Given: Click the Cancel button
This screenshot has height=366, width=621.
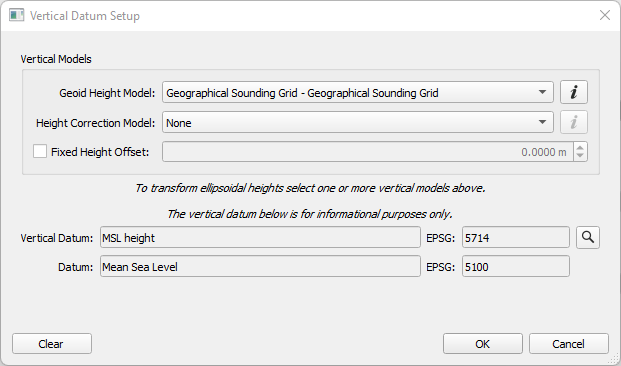Looking at the screenshot, I should click(569, 343).
